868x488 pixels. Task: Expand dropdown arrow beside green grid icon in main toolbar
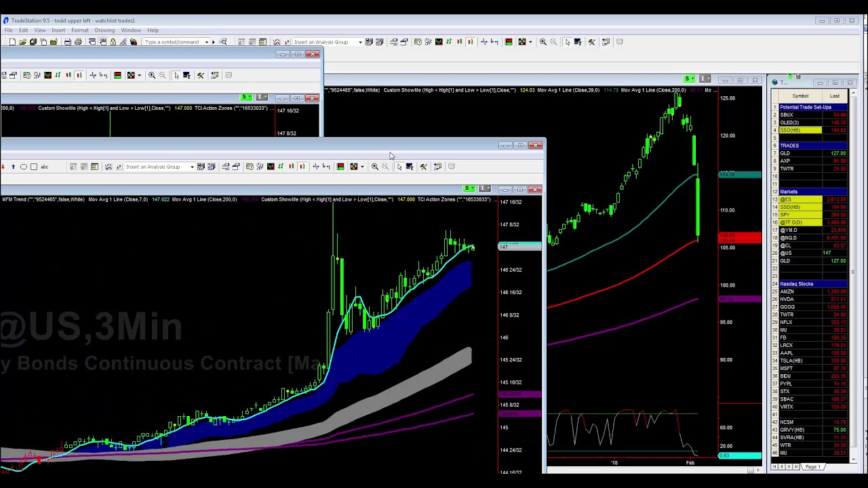(x=530, y=41)
